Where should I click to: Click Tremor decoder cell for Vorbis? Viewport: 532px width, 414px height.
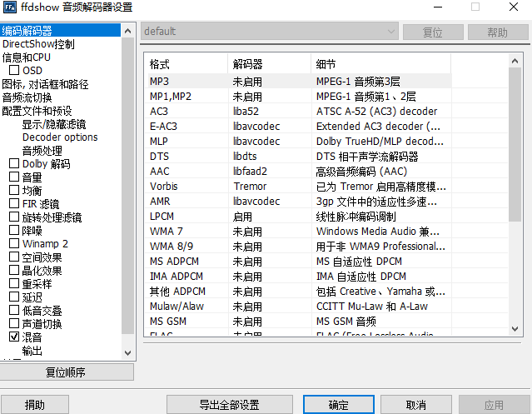click(x=250, y=187)
